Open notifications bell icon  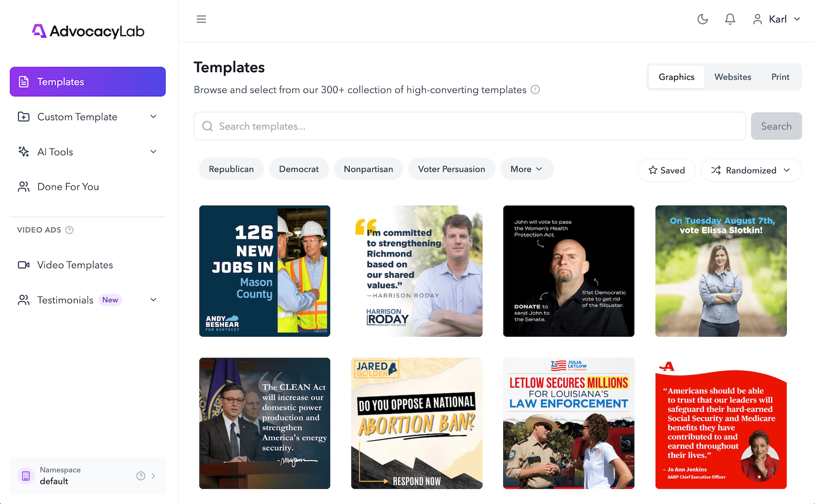(x=730, y=19)
